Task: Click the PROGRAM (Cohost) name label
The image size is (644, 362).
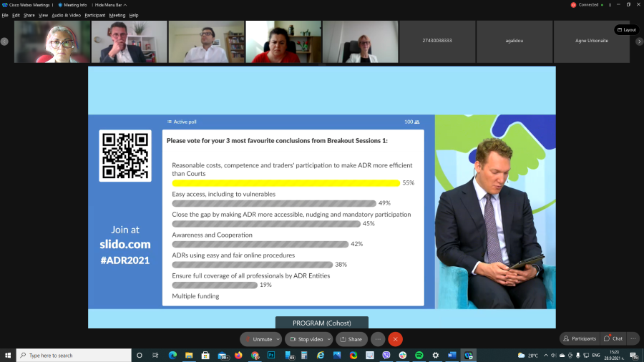Action: 321,323
